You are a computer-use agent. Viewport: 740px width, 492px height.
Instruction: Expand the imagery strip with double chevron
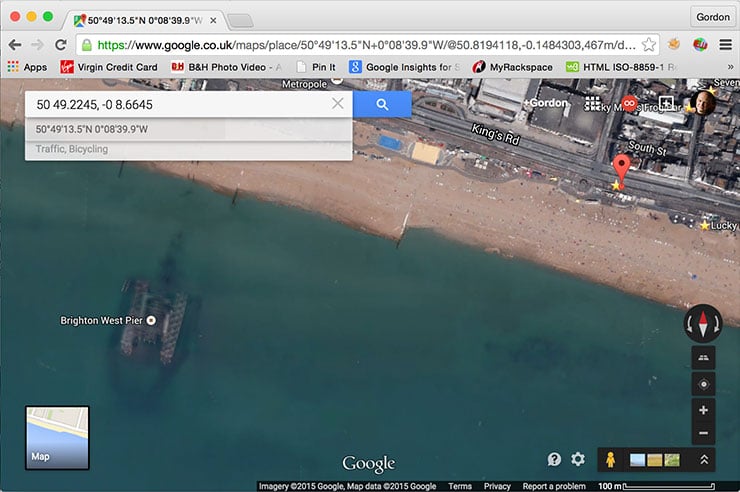(x=704, y=459)
